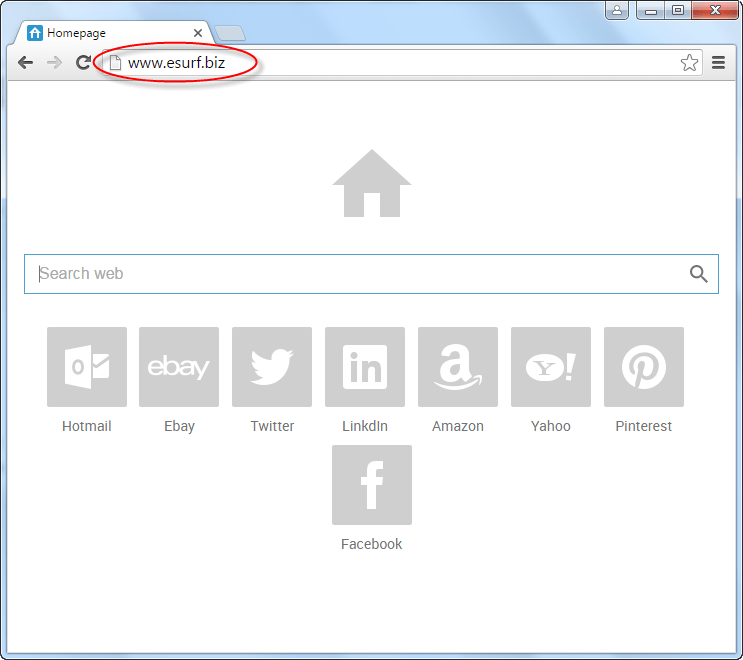Screen dimensions: 743x660
Task: Open the Yahoo shortcut tile
Action: click(551, 367)
